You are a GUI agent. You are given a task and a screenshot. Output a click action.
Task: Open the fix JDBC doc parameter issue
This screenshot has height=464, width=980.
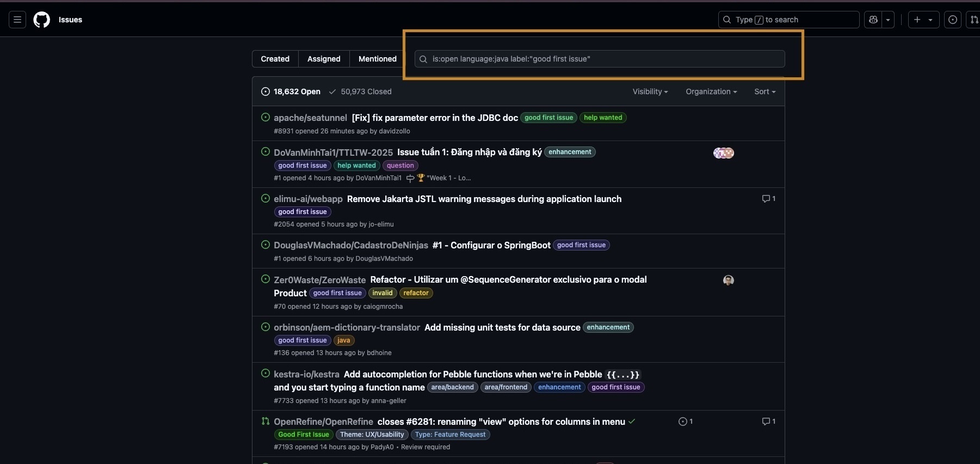(435, 118)
